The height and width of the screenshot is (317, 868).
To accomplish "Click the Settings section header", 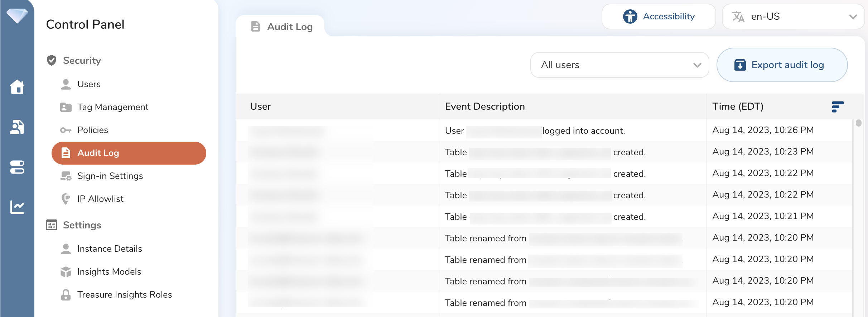I will tap(82, 225).
